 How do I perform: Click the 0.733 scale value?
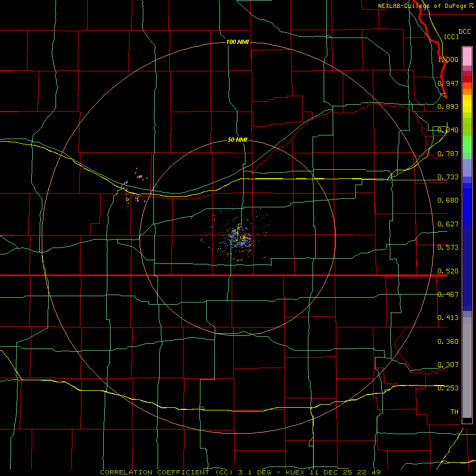448,177
